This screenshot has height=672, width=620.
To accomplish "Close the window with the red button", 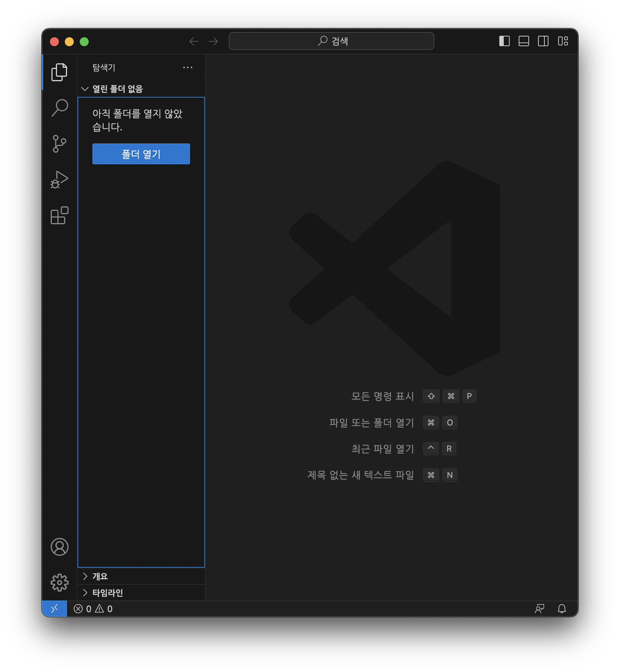I will pyautogui.click(x=54, y=41).
